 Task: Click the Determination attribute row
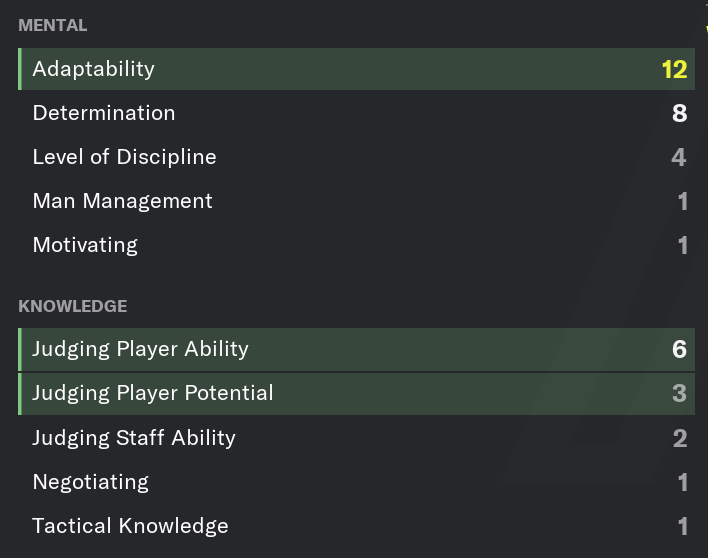click(356, 113)
